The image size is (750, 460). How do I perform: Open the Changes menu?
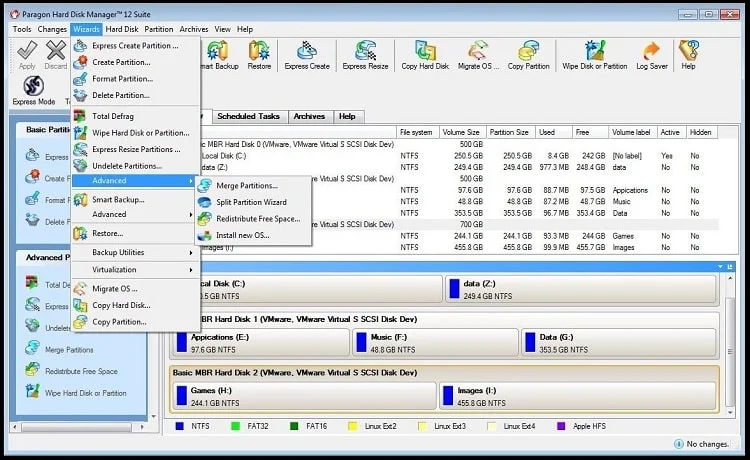tap(52, 29)
